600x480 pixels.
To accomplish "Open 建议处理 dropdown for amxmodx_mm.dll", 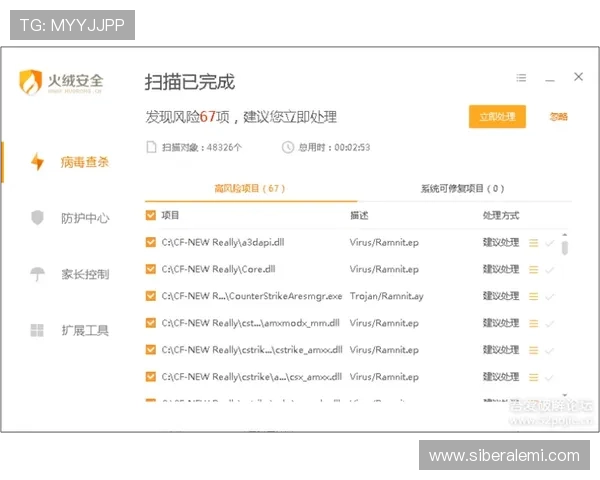I will pos(501,323).
